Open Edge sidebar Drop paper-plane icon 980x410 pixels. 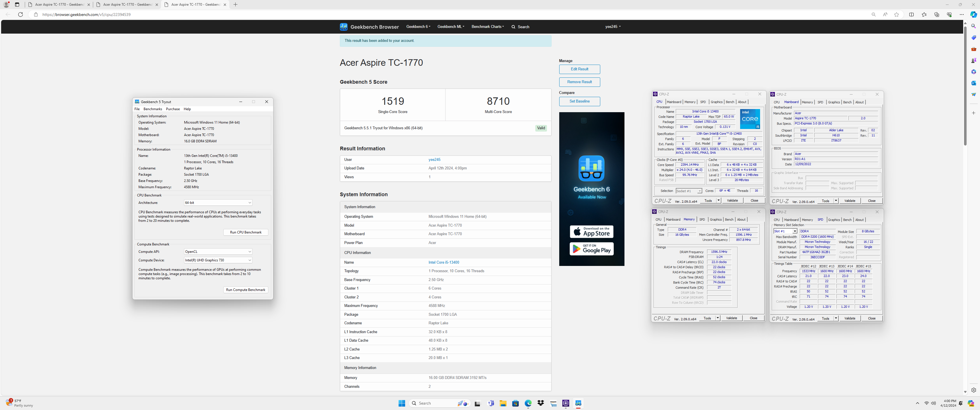973,94
